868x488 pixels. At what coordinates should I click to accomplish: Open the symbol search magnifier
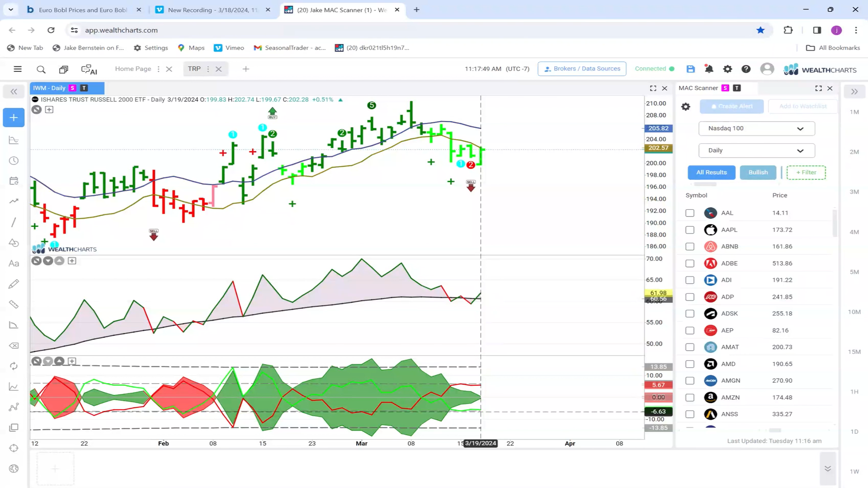(x=41, y=69)
